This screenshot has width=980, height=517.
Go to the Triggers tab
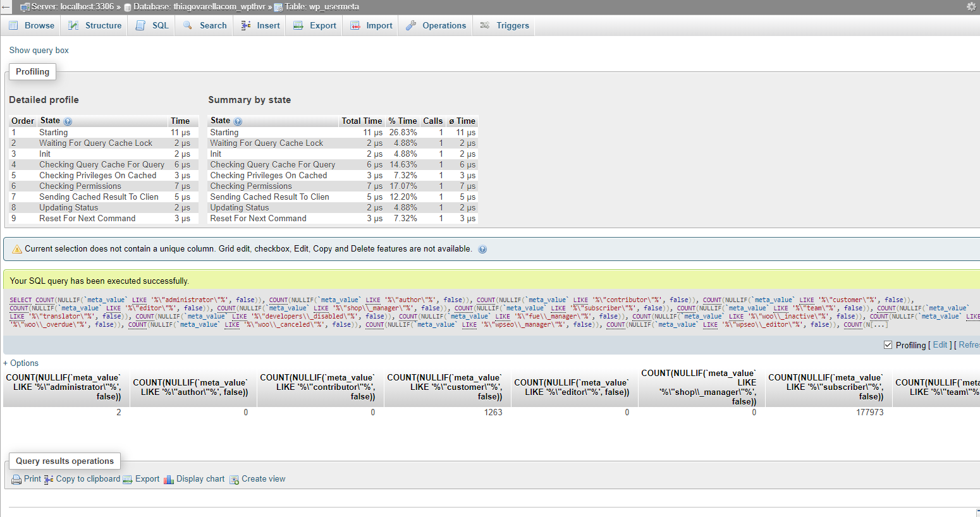pos(505,25)
